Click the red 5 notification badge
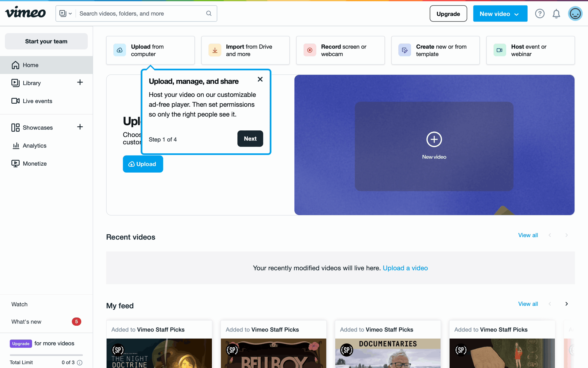The width and height of the screenshot is (588, 368). [x=77, y=322]
